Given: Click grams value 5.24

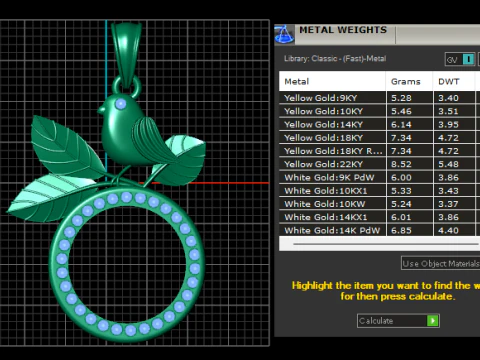Looking at the screenshot, I should [x=401, y=204].
